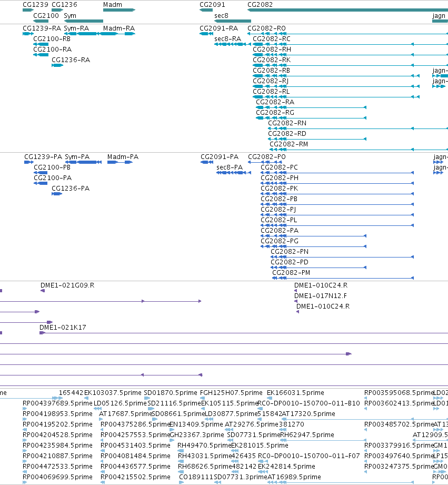Click the Madm gene feature label
The image size is (448, 485).
[113, 5]
